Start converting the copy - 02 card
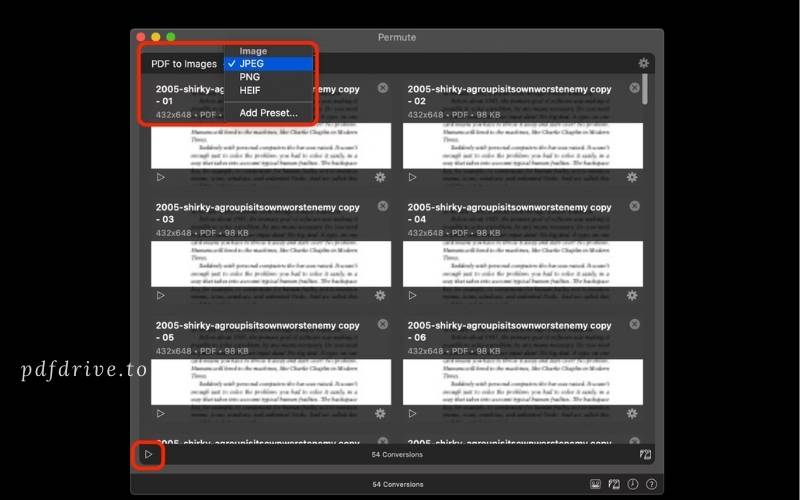The height and width of the screenshot is (500, 800). (x=412, y=177)
